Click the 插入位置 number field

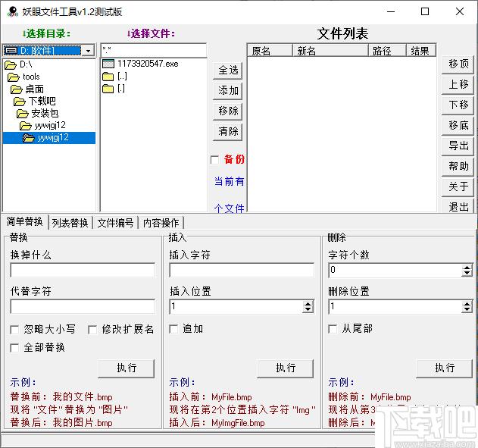pos(236,306)
